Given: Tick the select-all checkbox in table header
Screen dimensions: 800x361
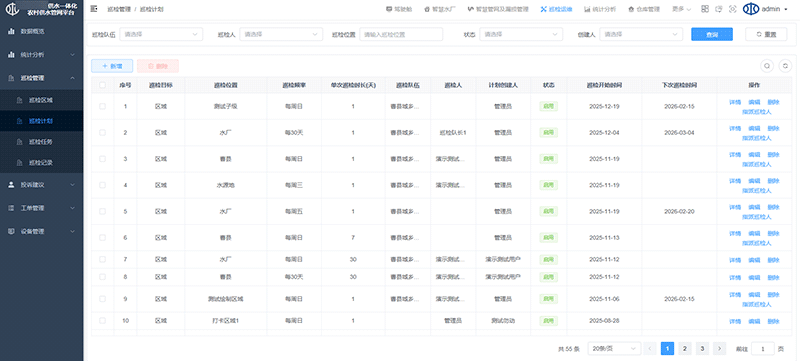Looking at the screenshot, I should coord(103,85).
